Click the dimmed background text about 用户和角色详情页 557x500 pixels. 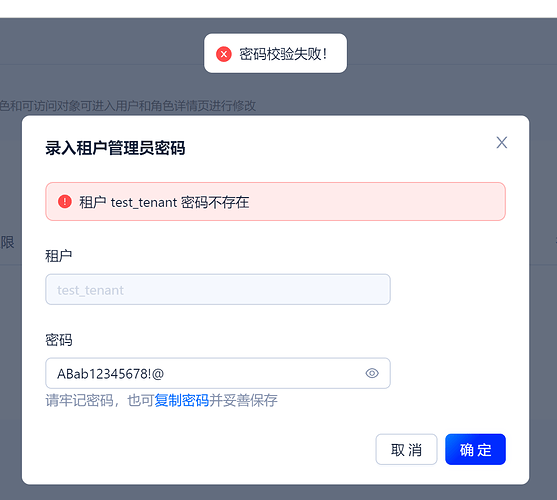(128, 105)
